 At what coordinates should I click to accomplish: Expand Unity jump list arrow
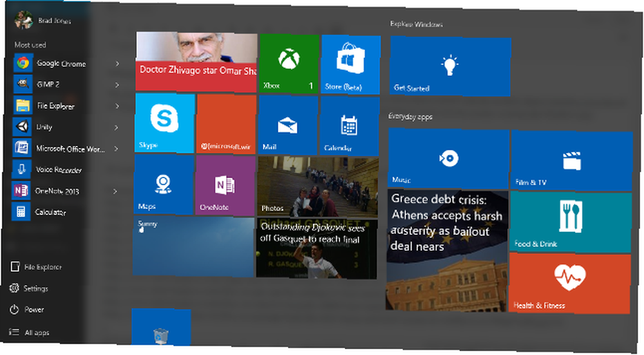tap(116, 127)
